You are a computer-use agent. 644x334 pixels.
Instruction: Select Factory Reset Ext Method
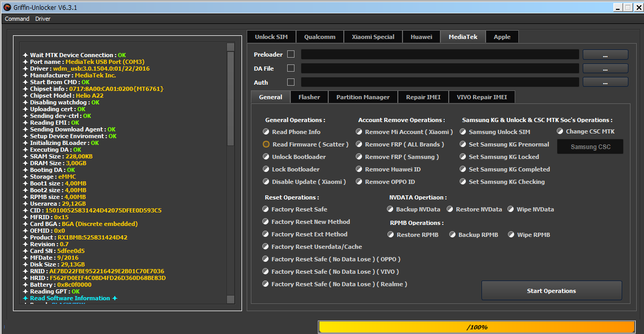[x=305, y=234]
